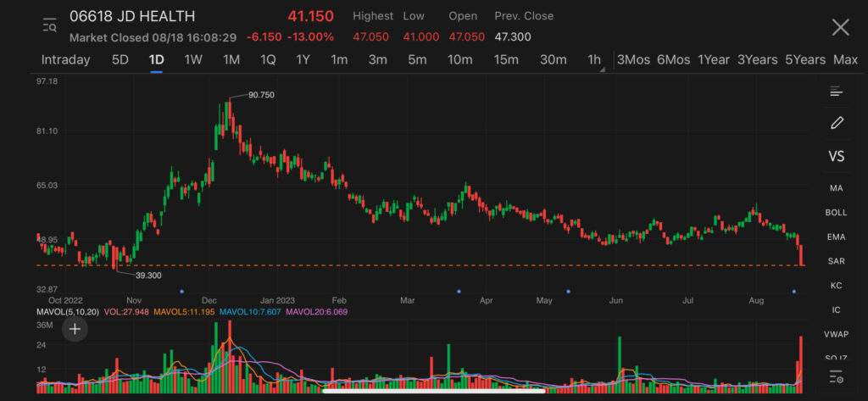Screen dimensions: 868x401
Task: Click the event dot marker in May
Action: [x=569, y=292]
